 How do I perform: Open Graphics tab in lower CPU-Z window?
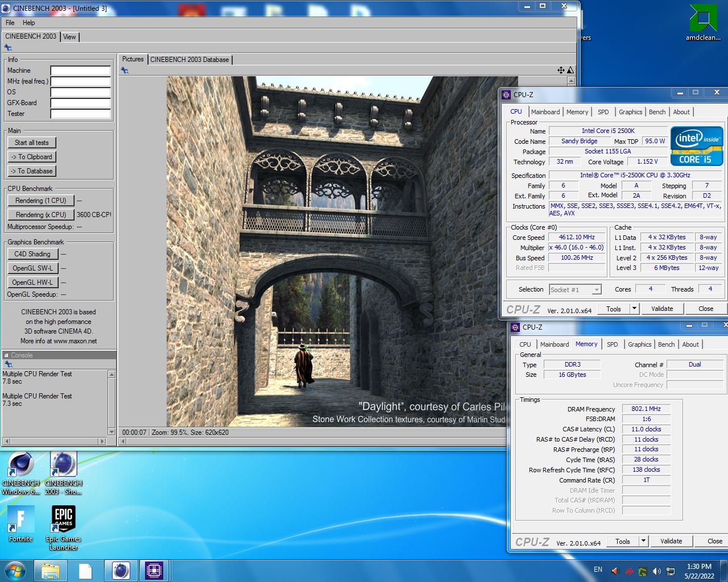tap(639, 344)
